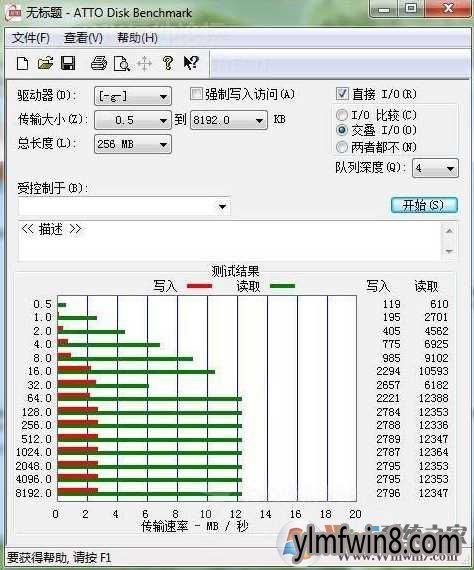The image size is (474, 570).
Task: Click the Save floppy disk icon
Action: (x=68, y=64)
